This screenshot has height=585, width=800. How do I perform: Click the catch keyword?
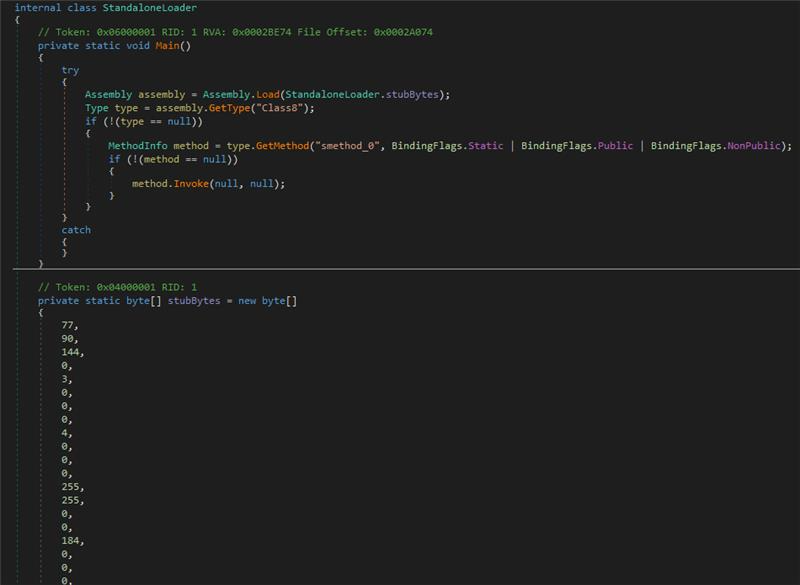click(76, 230)
